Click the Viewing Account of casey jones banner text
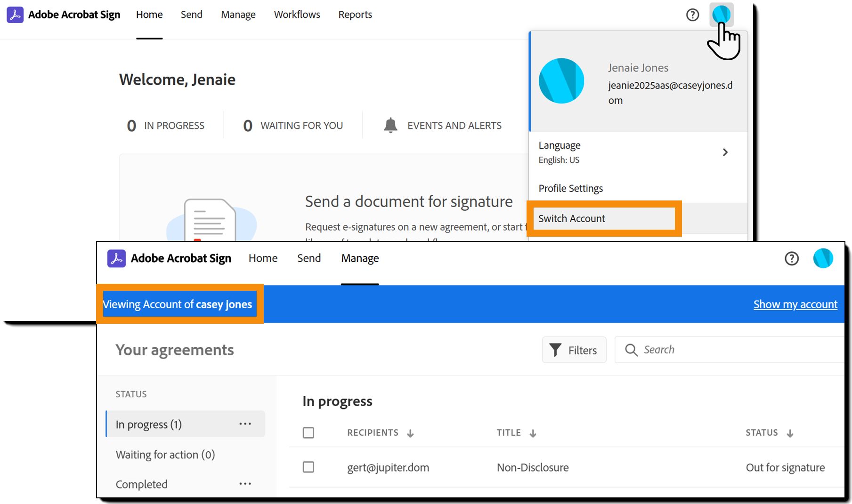 point(178,304)
